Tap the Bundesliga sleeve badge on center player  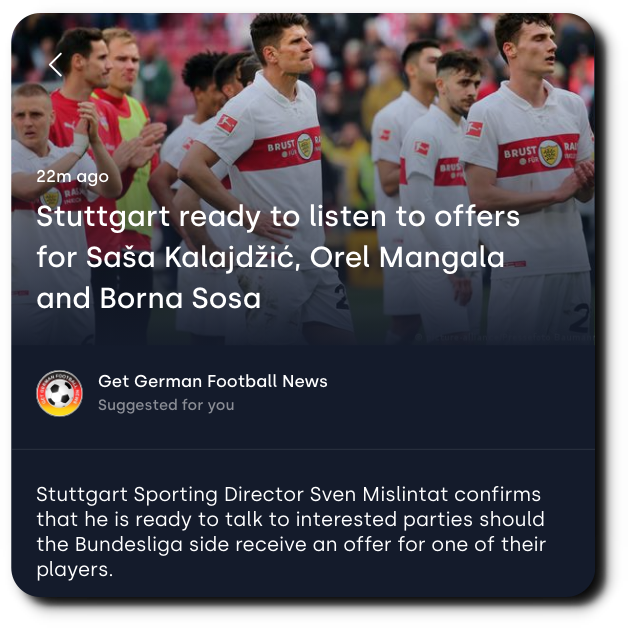pos(227,124)
